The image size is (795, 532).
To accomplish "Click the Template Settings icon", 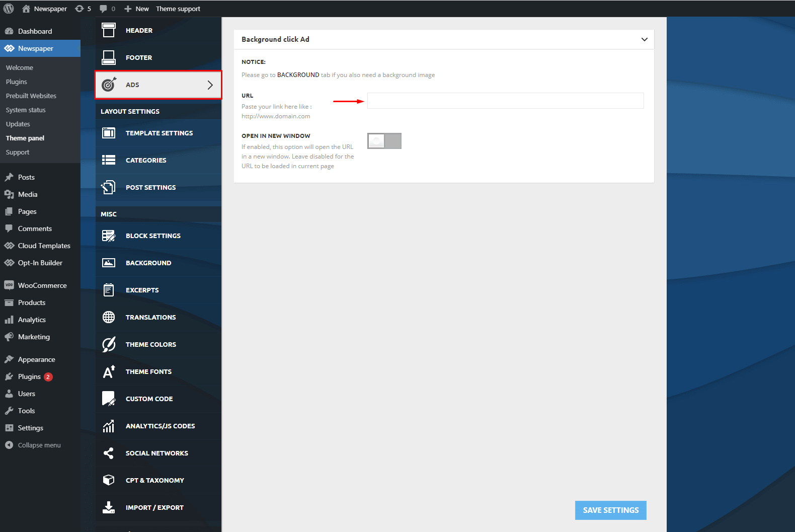I will click(x=109, y=133).
